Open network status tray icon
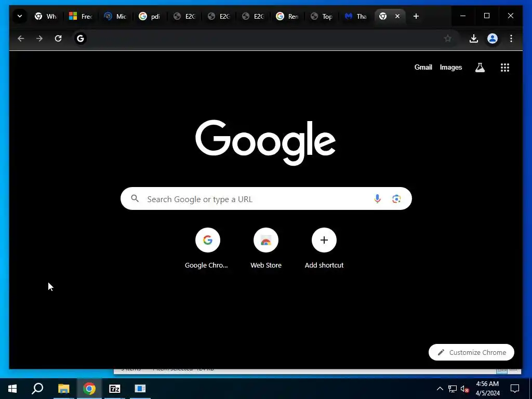Viewport: 532px width, 399px height. pyautogui.click(x=453, y=389)
